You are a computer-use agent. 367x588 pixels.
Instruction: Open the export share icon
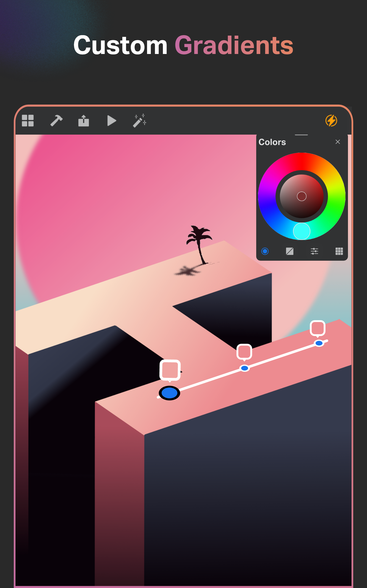[x=84, y=121]
